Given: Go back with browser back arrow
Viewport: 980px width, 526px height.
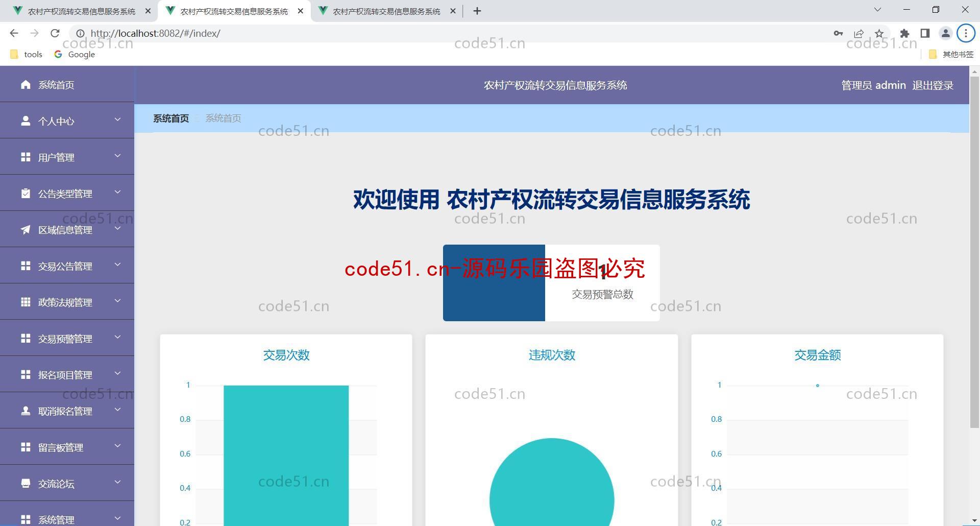Looking at the screenshot, I should (x=14, y=33).
